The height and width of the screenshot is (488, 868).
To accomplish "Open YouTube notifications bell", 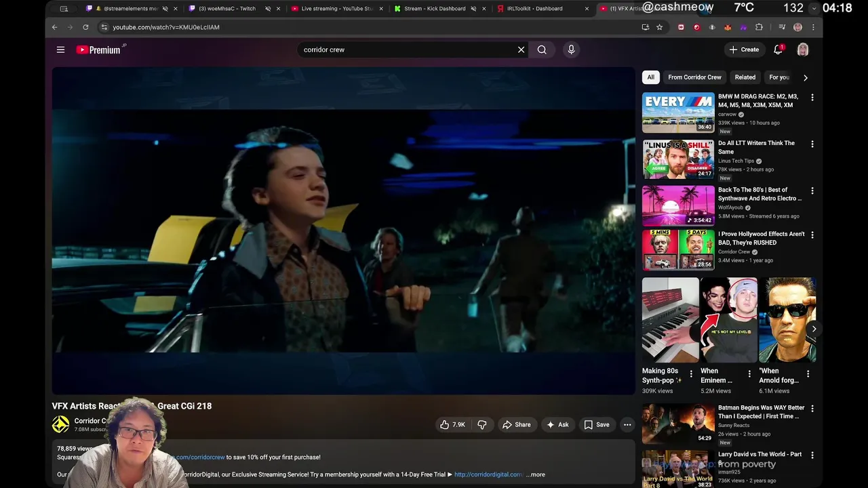I will point(778,49).
